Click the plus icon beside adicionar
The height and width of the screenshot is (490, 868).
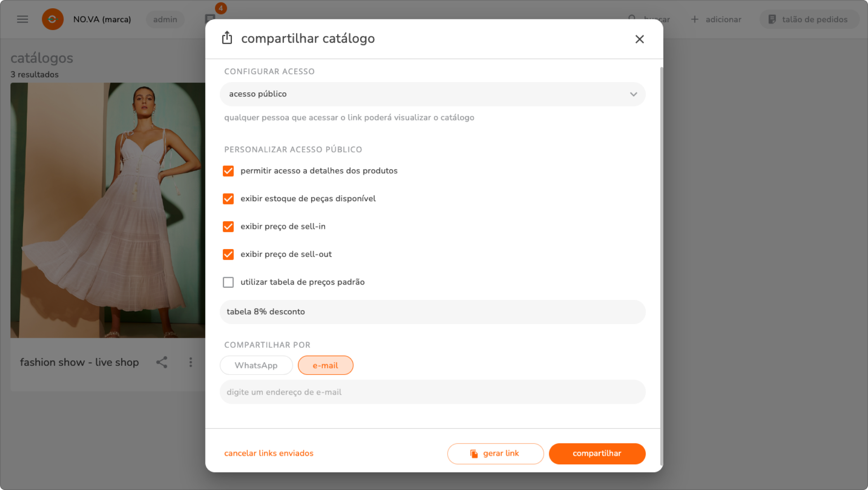tap(695, 19)
